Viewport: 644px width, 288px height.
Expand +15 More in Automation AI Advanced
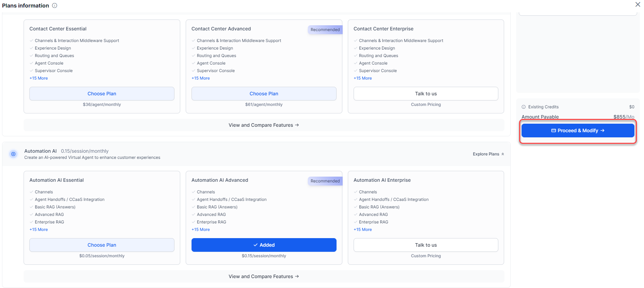point(201,230)
